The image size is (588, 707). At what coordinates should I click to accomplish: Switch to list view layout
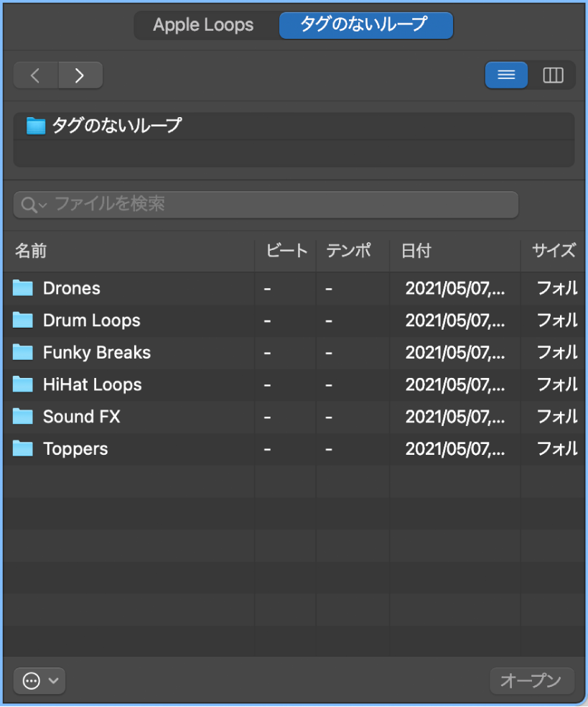tap(506, 75)
